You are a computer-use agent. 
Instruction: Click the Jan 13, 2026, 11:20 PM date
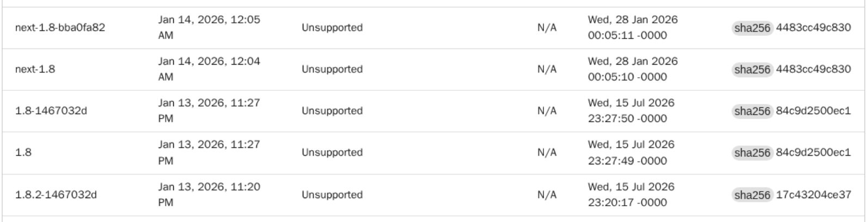(x=209, y=194)
